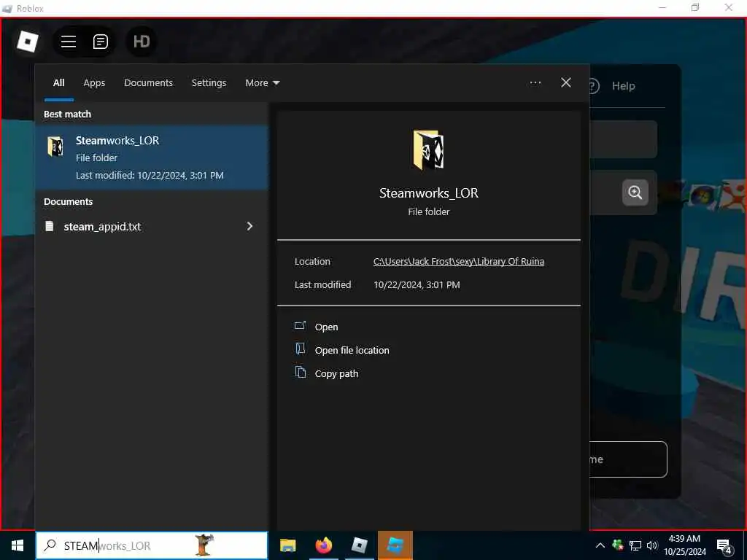Image resolution: width=747 pixels, height=560 pixels.
Task: Open Firefox from the taskbar
Action: click(x=323, y=545)
